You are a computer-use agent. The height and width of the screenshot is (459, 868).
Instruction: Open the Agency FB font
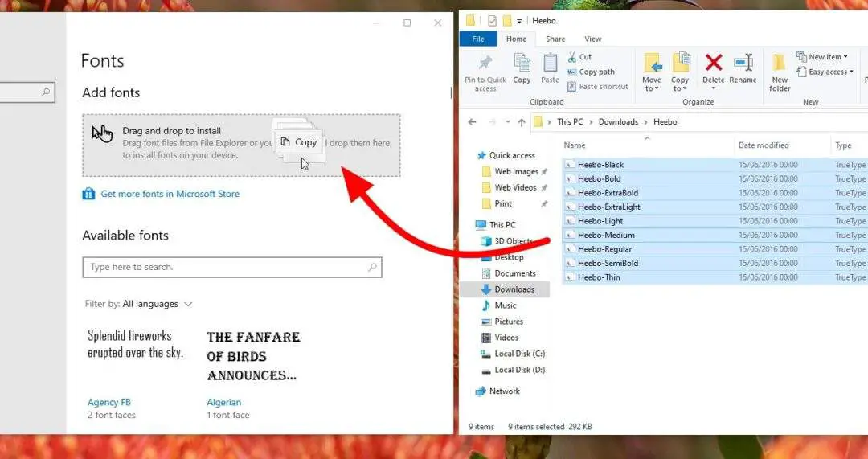pyautogui.click(x=109, y=402)
